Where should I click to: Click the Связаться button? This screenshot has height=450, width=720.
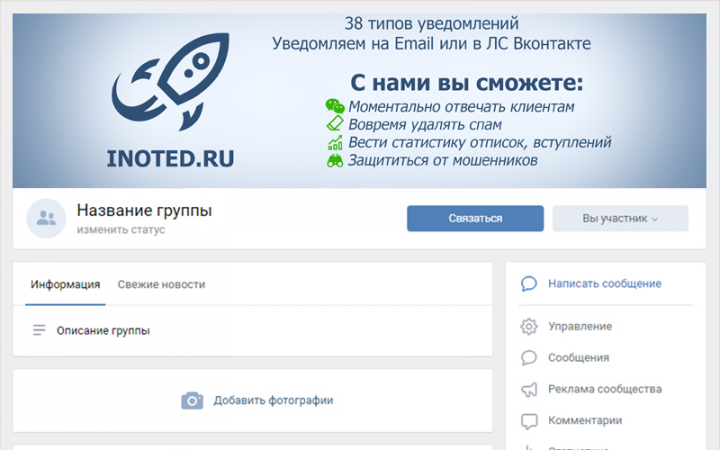click(x=475, y=219)
